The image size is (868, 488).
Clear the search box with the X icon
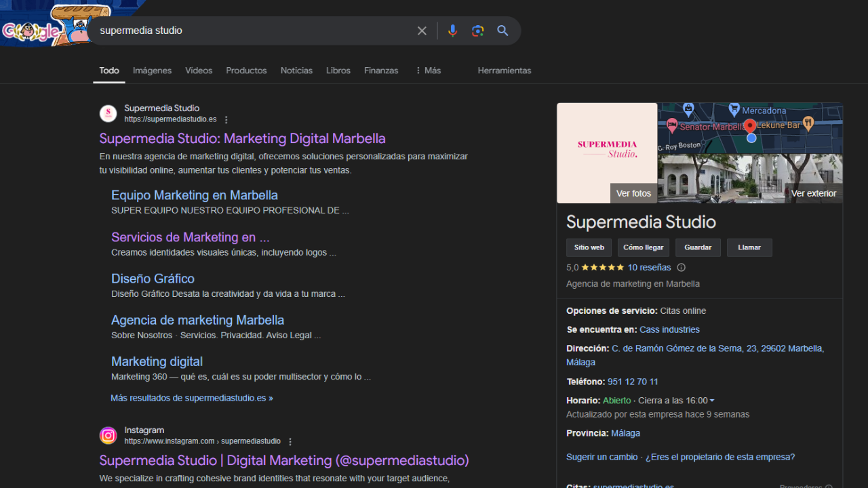click(x=422, y=30)
